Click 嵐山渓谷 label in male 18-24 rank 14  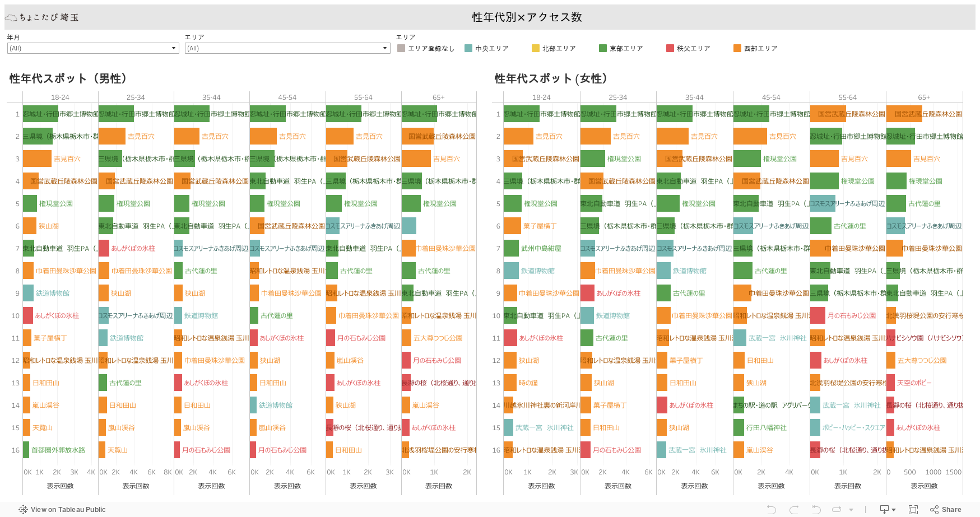tap(46, 405)
